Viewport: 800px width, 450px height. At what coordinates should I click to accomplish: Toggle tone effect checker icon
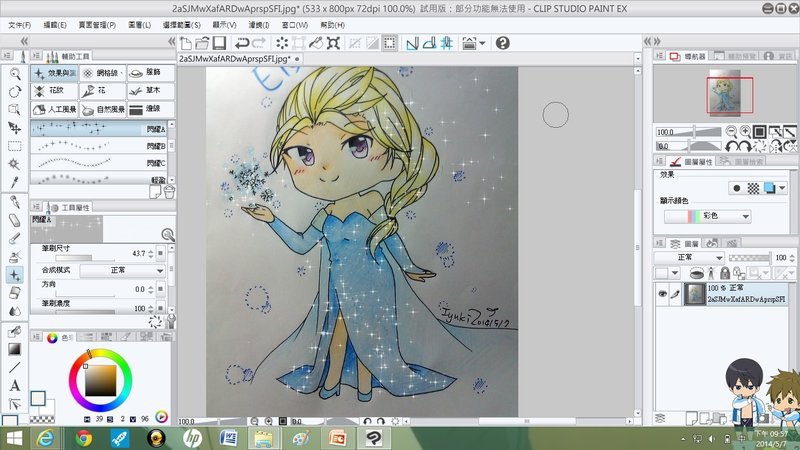753,188
